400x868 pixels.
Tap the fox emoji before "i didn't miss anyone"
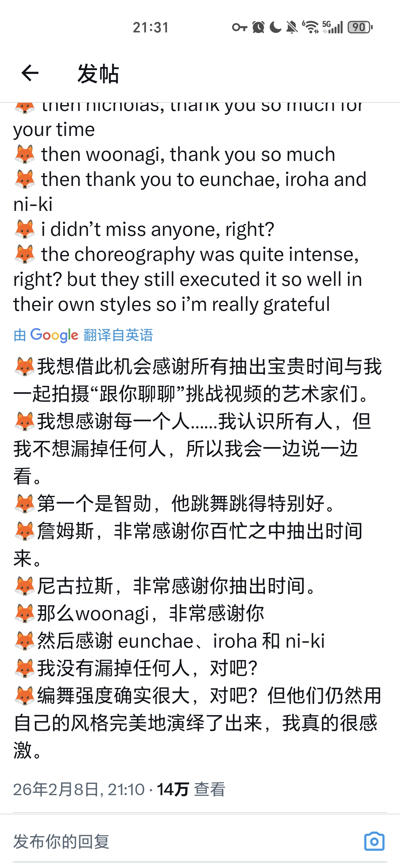pos(25,229)
